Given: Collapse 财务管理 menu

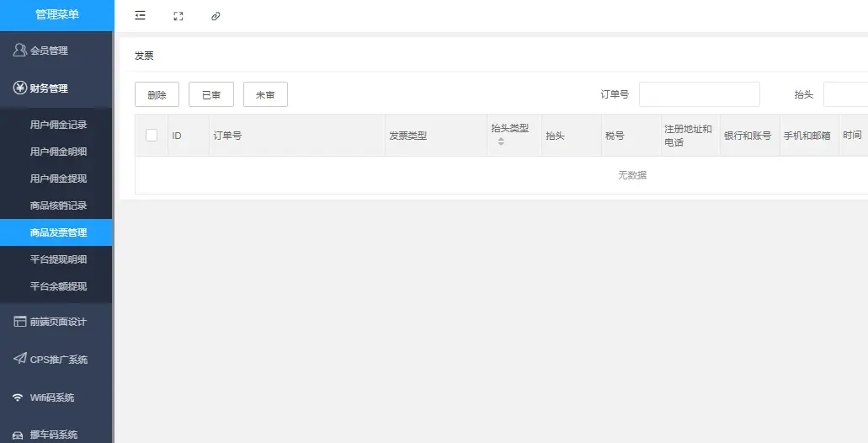Looking at the screenshot, I should pos(56,88).
